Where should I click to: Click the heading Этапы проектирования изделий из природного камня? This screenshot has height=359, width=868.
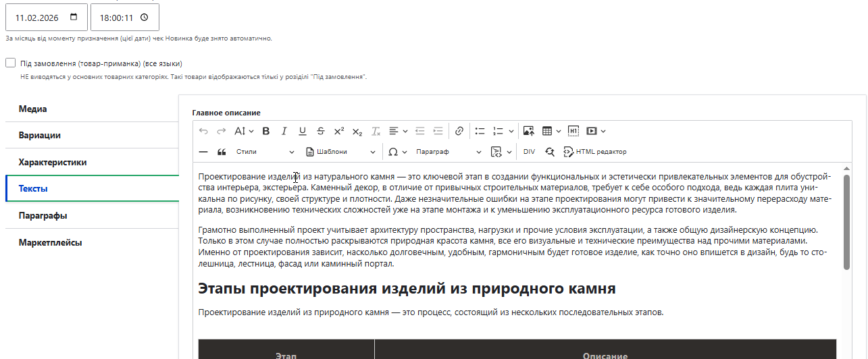(x=407, y=289)
